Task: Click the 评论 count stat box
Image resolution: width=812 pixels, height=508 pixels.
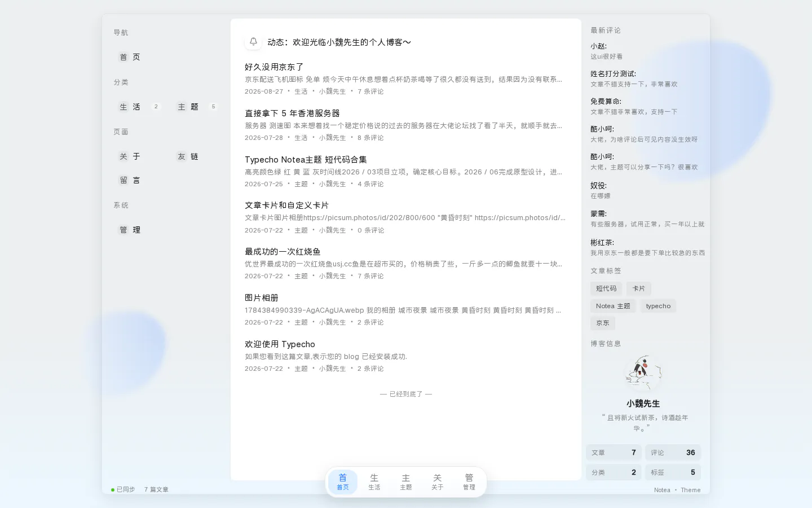Action: (x=673, y=453)
